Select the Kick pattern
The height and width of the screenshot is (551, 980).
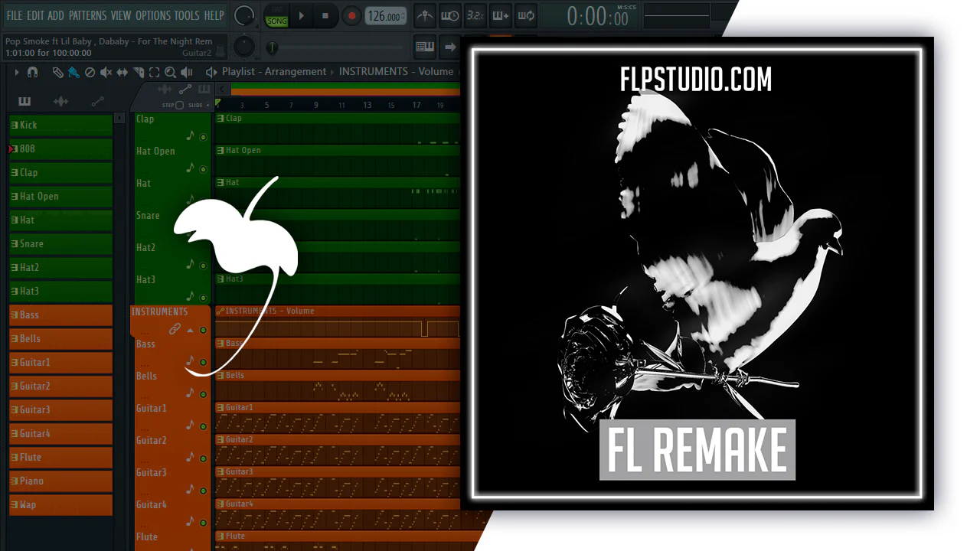click(x=60, y=125)
